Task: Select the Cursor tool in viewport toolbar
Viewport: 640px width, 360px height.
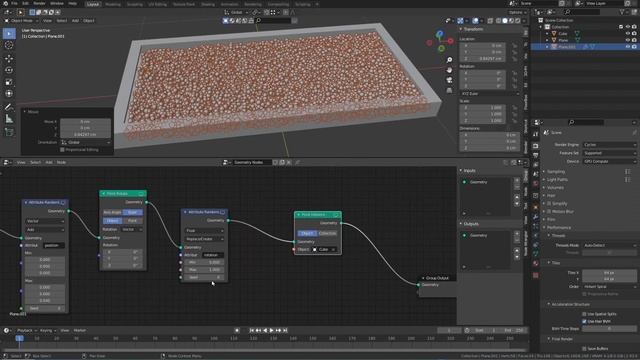Action: 9,45
